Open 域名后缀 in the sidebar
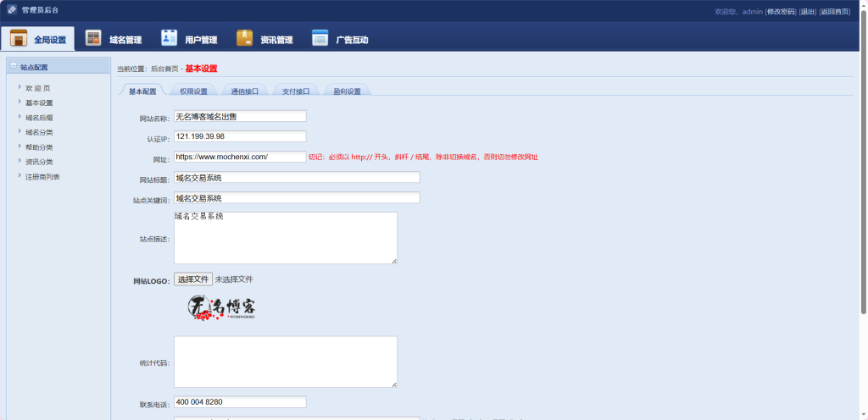 pos(39,118)
